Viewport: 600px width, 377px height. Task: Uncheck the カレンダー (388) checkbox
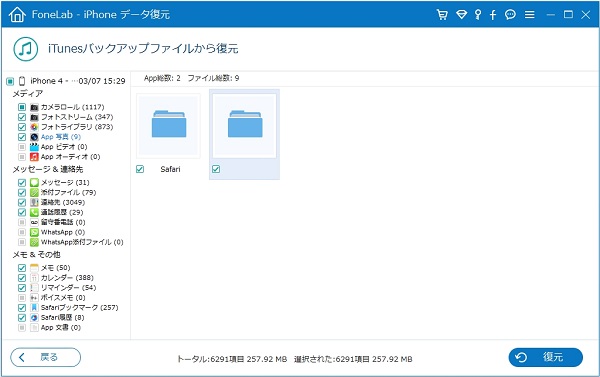(22, 278)
